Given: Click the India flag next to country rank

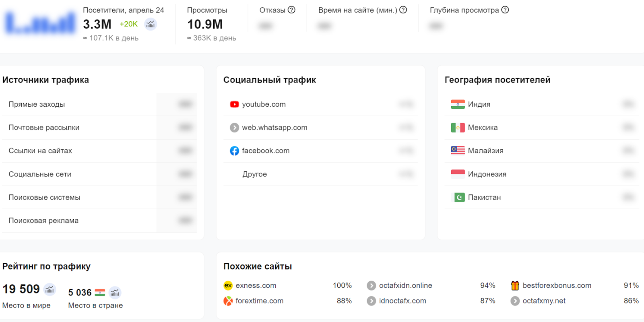Looking at the screenshot, I should tap(100, 293).
